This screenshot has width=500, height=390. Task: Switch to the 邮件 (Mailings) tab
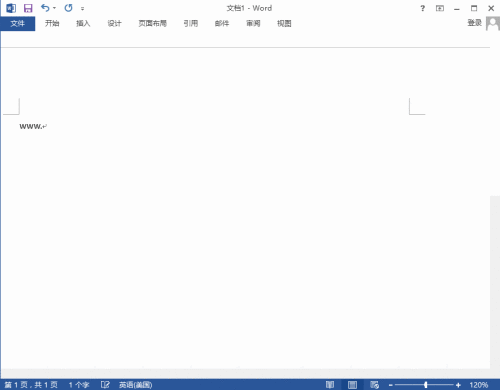coord(222,23)
